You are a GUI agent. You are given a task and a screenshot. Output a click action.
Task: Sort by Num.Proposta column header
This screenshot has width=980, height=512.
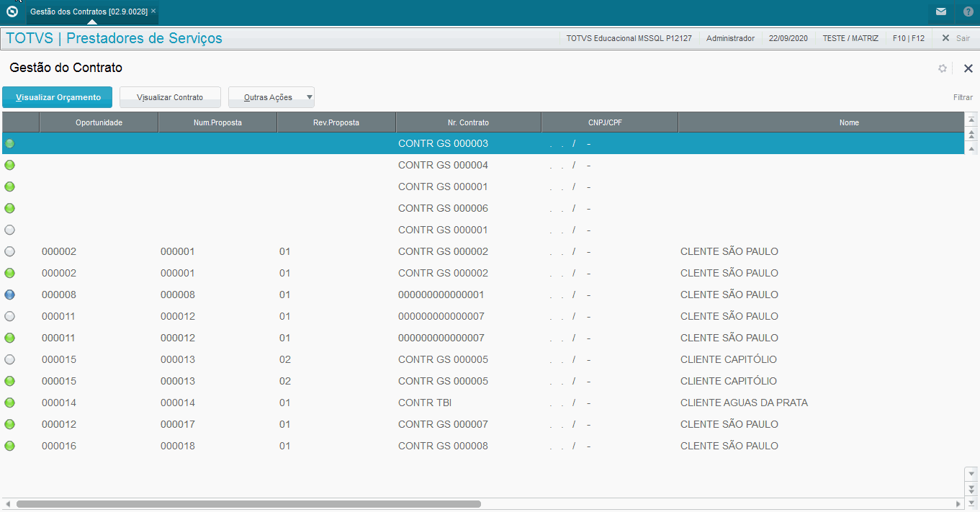pos(217,122)
